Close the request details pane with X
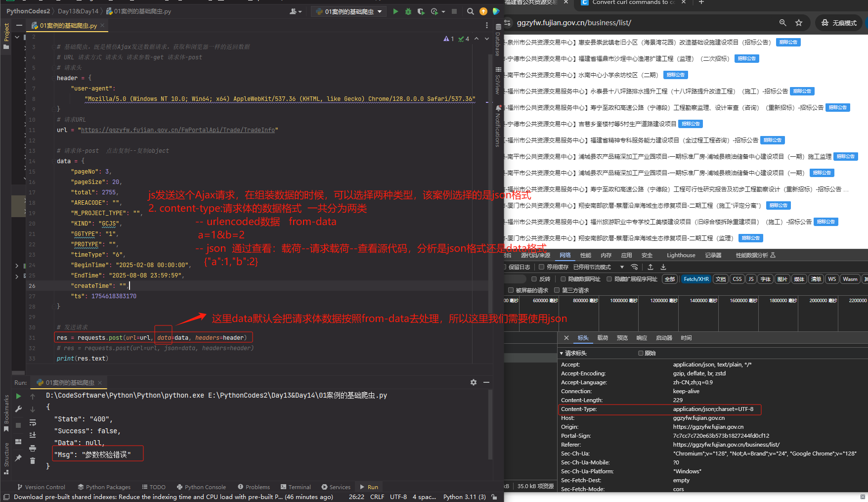Screen dimensions: 868x502 coord(566,338)
